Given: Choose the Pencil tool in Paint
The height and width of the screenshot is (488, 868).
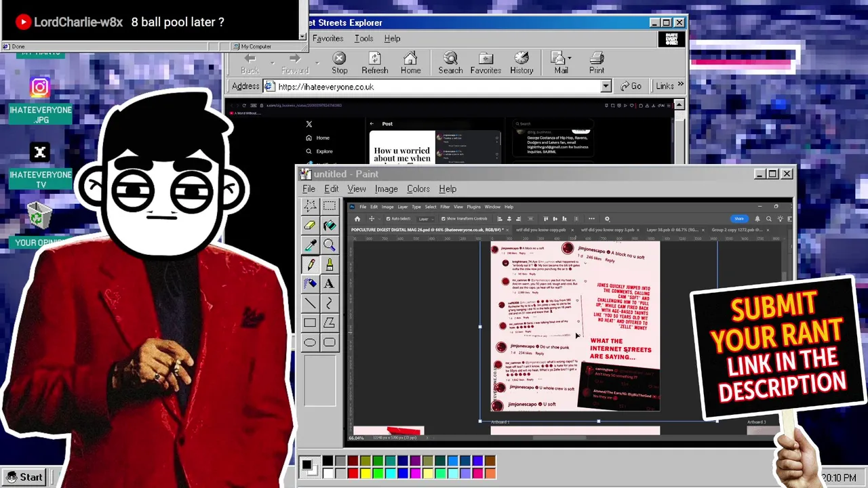Looking at the screenshot, I should [x=310, y=264].
